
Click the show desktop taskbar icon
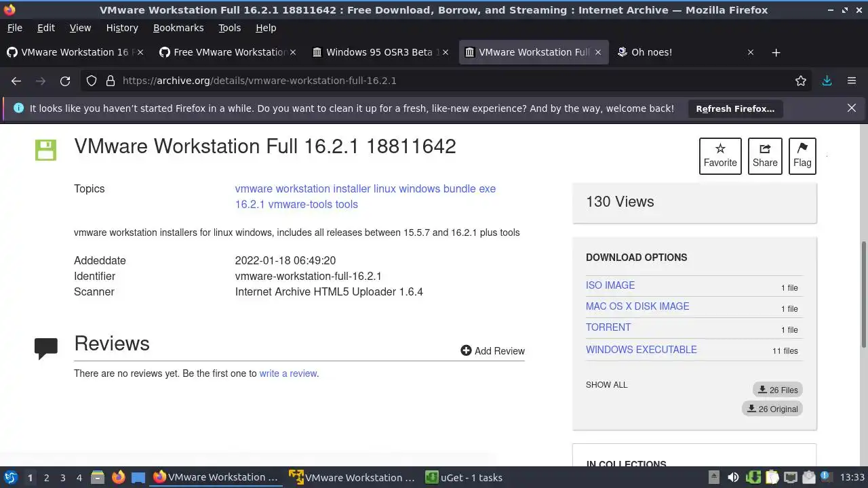coord(138,478)
